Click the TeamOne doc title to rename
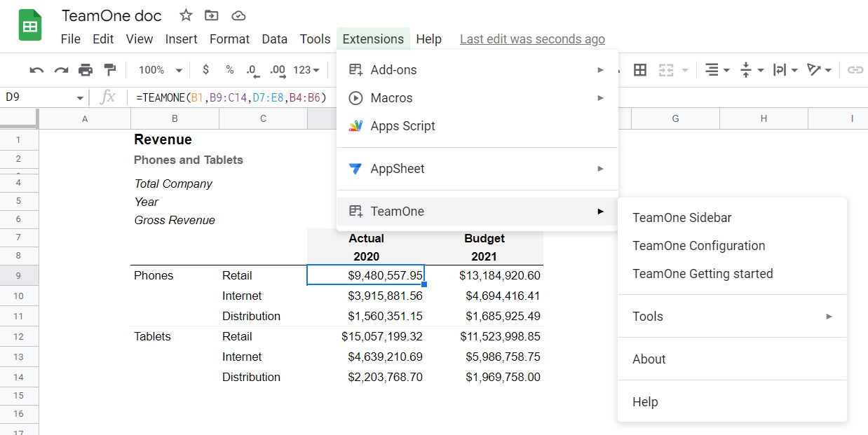 coord(111,15)
